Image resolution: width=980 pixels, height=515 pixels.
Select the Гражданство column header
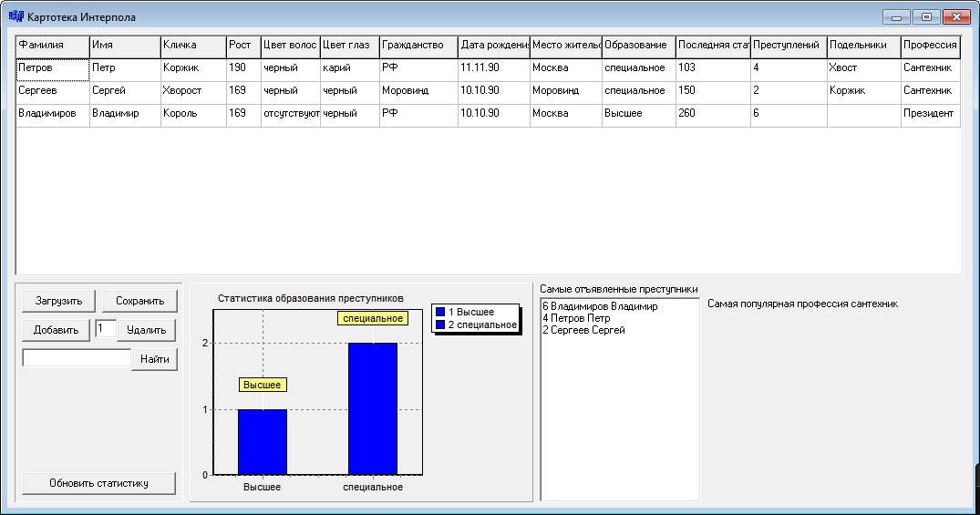tap(418, 46)
